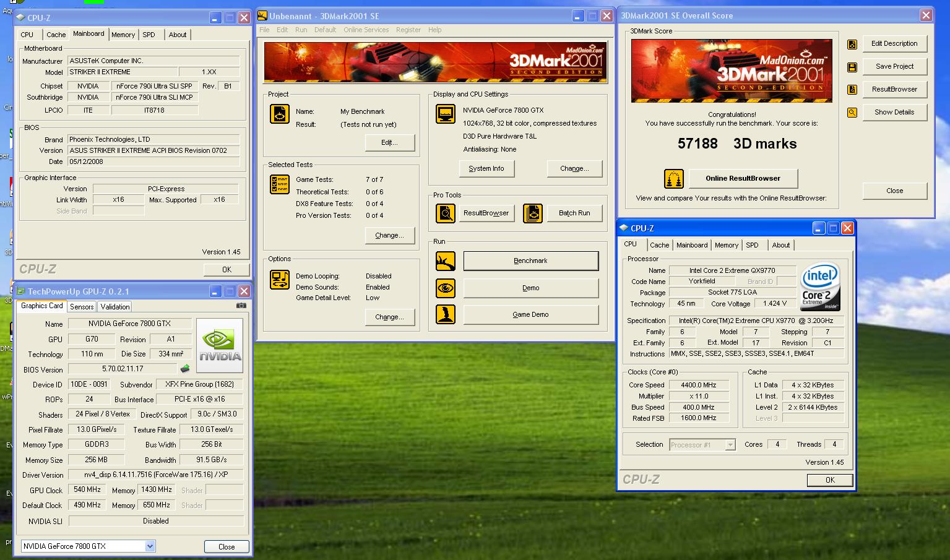Switch to the Cache tab in the mainboard CPU-Z window
The width and height of the screenshot is (950, 560).
click(56, 35)
